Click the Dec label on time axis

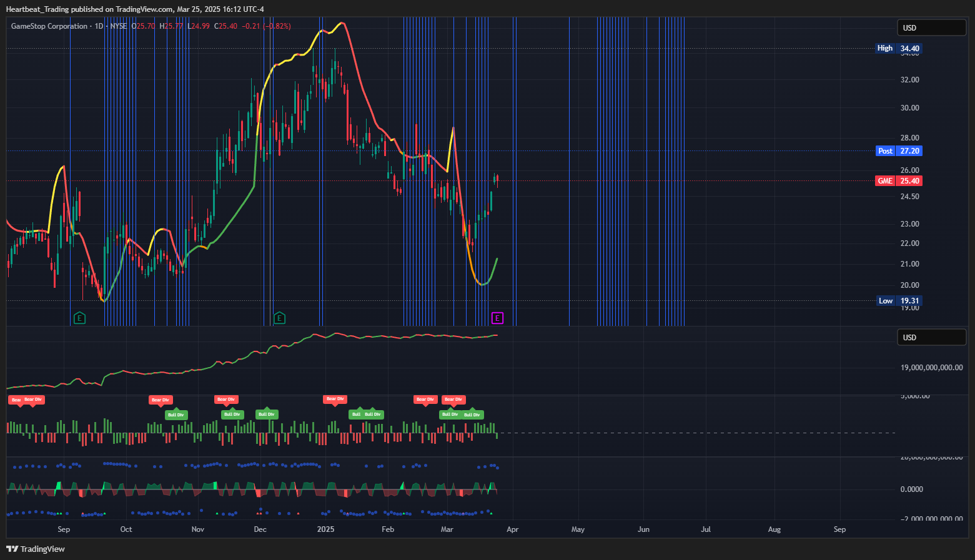[x=260, y=529]
